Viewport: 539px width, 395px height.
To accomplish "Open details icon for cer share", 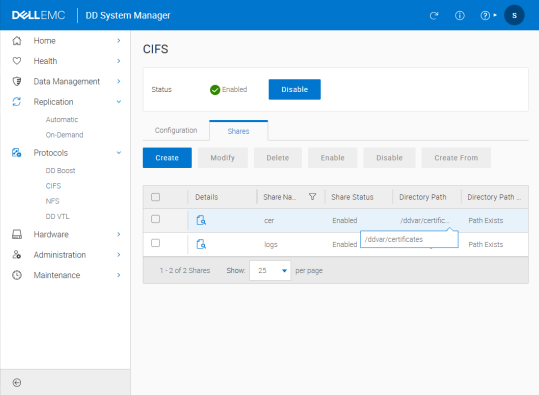I will (x=201, y=220).
